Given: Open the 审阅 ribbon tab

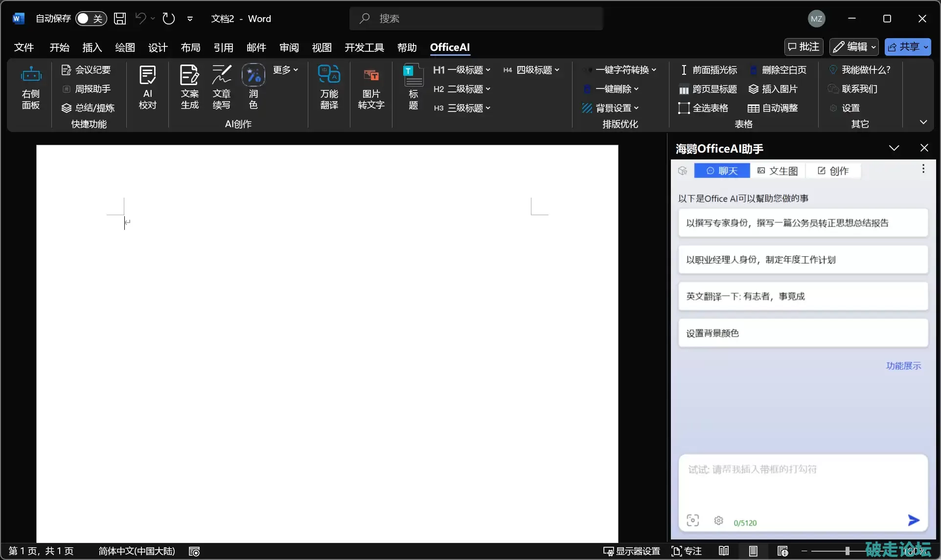Looking at the screenshot, I should pyautogui.click(x=289, y=47).
